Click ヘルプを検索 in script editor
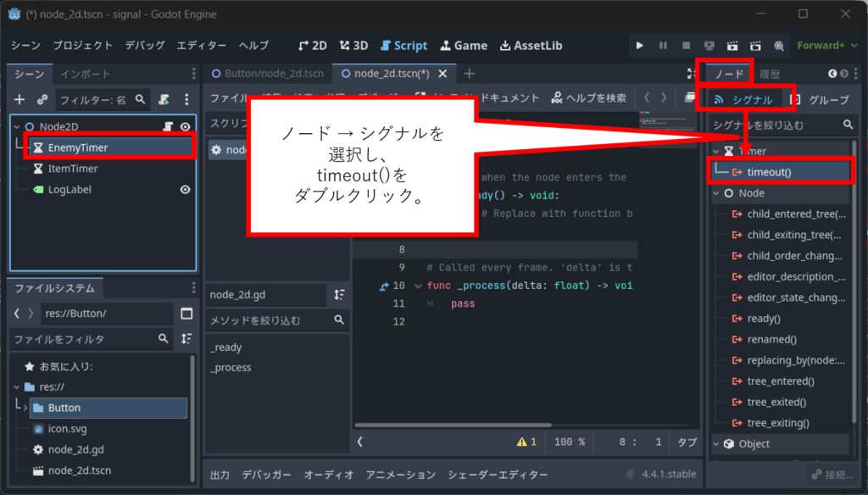 tap(589, 98)
